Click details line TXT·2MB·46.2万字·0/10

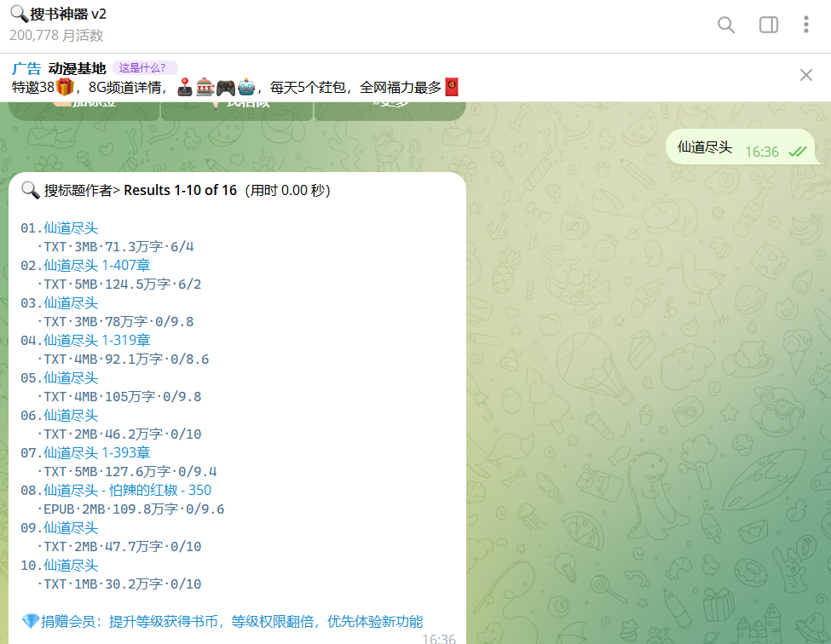coord(119,434)
